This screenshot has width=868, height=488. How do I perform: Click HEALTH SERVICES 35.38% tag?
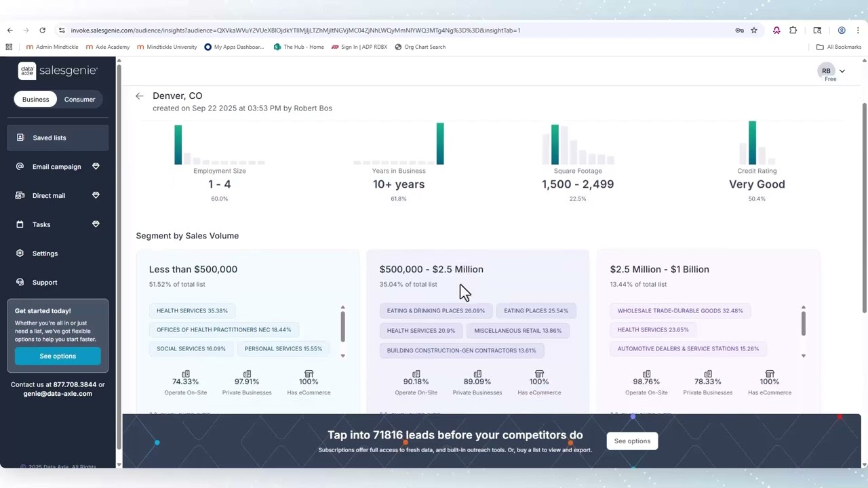(x=192, y=310)
